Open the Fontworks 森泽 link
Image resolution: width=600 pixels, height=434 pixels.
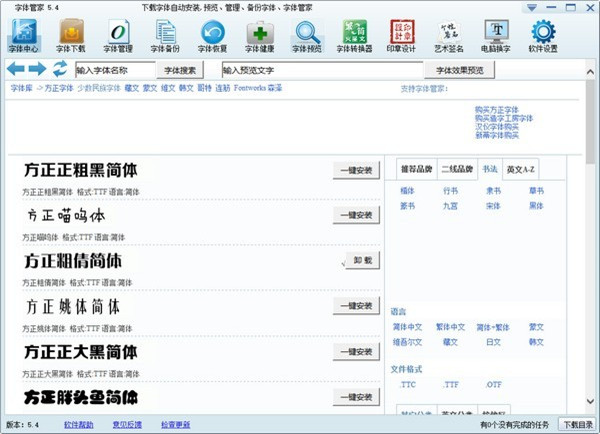pos(258,88)
